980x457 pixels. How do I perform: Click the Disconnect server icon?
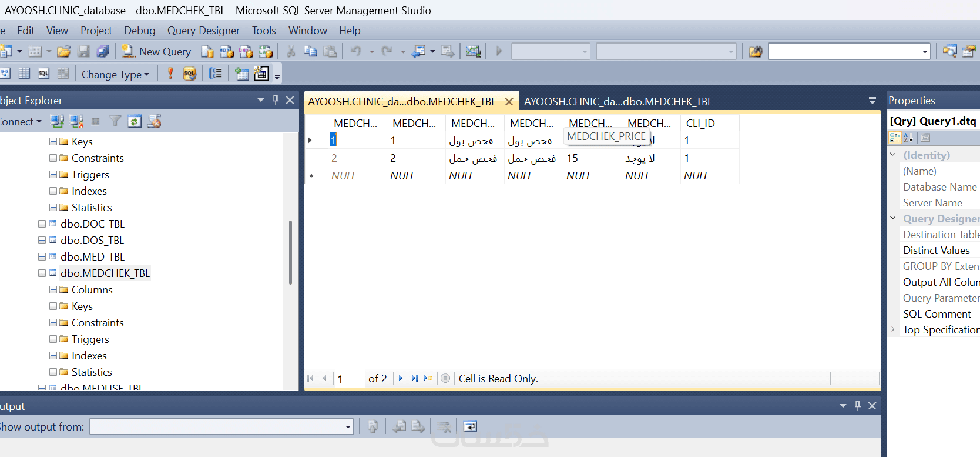pyautogui.click(x=77, y=121)
